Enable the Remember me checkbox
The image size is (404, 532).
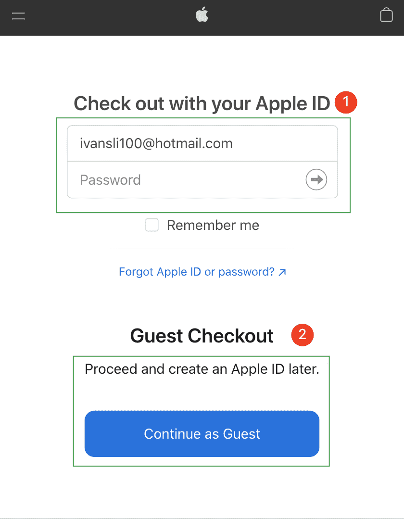point(152,225)
